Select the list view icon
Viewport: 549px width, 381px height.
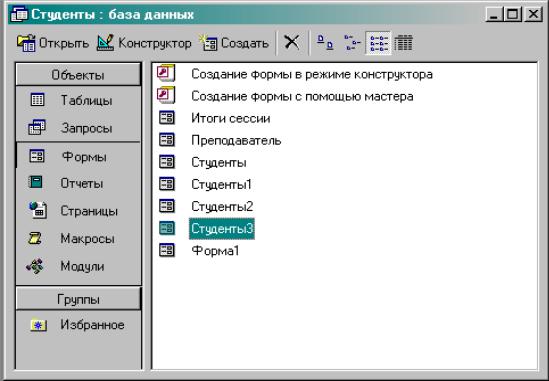point(378,43)
